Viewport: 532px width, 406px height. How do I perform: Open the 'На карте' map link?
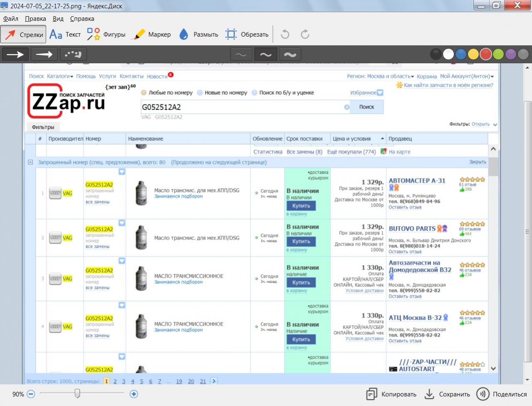coord(399,152)
